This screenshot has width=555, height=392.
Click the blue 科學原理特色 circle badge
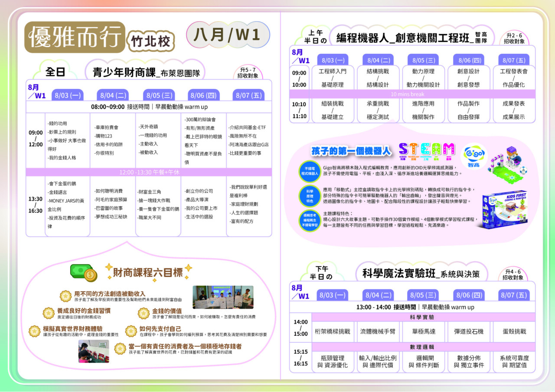pos(310,194)
